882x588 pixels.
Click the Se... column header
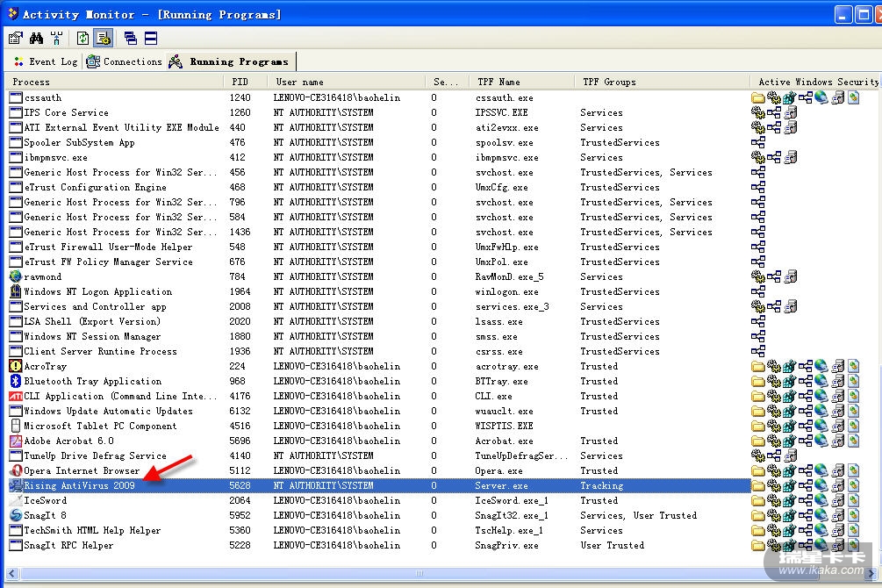pyautogui.click(x=448, y=82)
